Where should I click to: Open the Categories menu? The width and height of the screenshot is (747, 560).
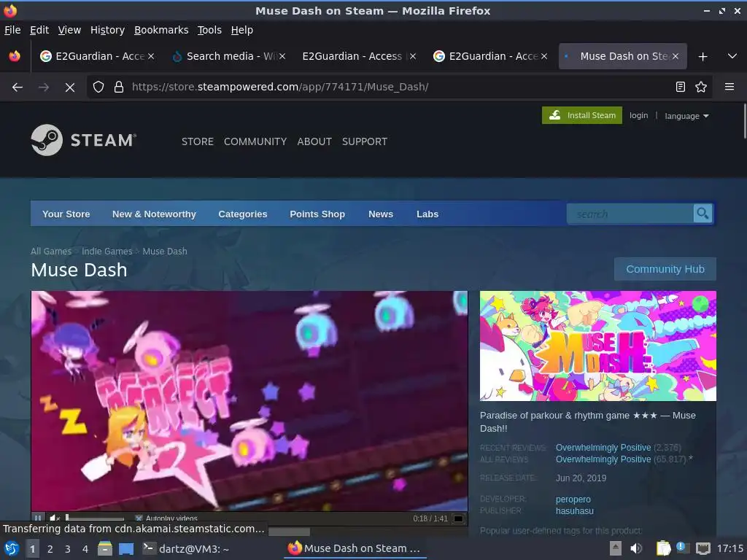[x=242, y=214]
